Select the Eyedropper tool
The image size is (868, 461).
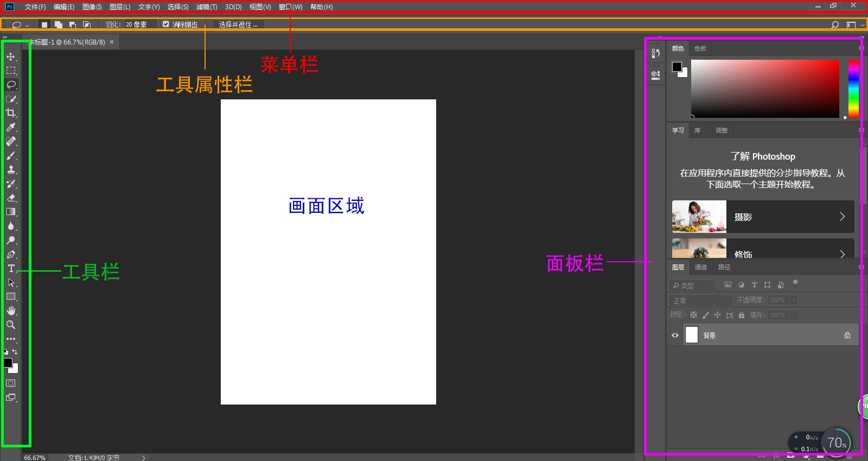click(x=11, y=127)
